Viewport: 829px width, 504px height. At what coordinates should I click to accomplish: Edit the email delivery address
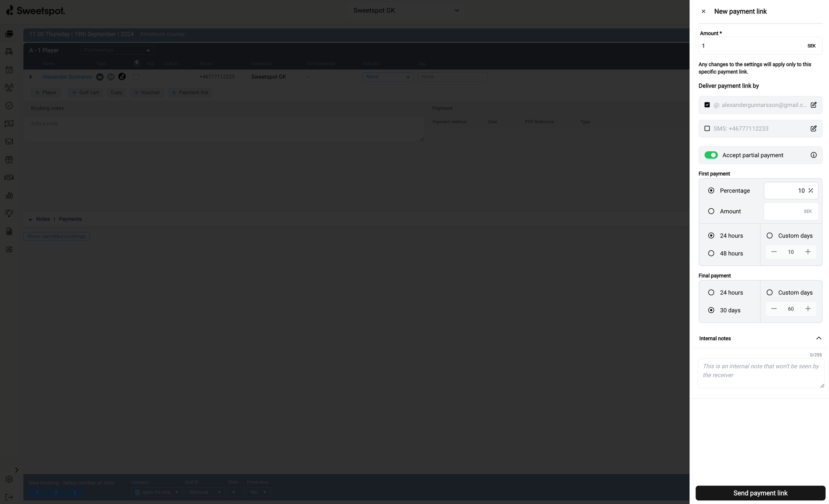pos(813,105)
